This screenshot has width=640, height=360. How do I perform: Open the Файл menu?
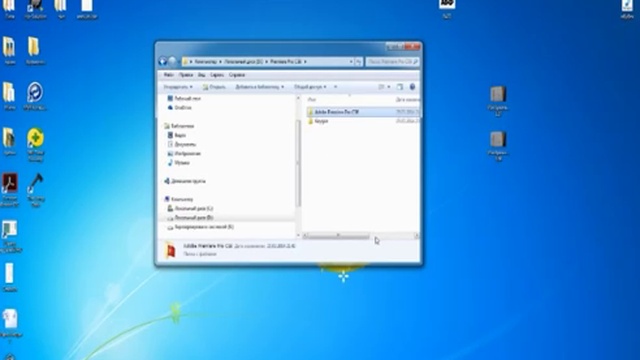click(x=169, y=75)
